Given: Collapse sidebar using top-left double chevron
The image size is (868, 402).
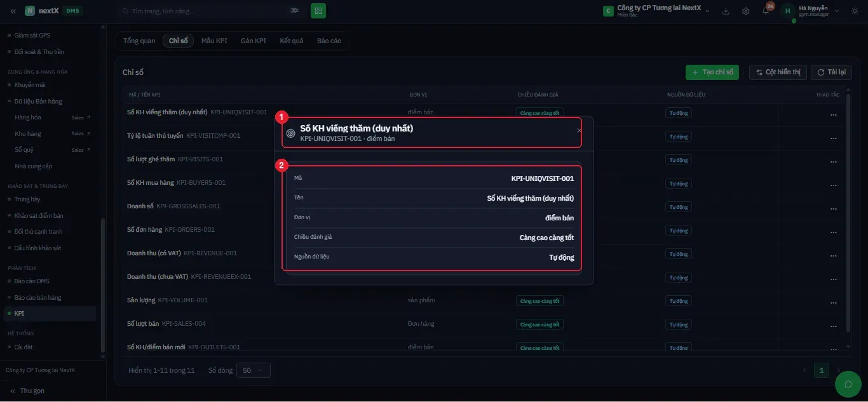Looking at the screenshot, I should [x=13, y=11].
